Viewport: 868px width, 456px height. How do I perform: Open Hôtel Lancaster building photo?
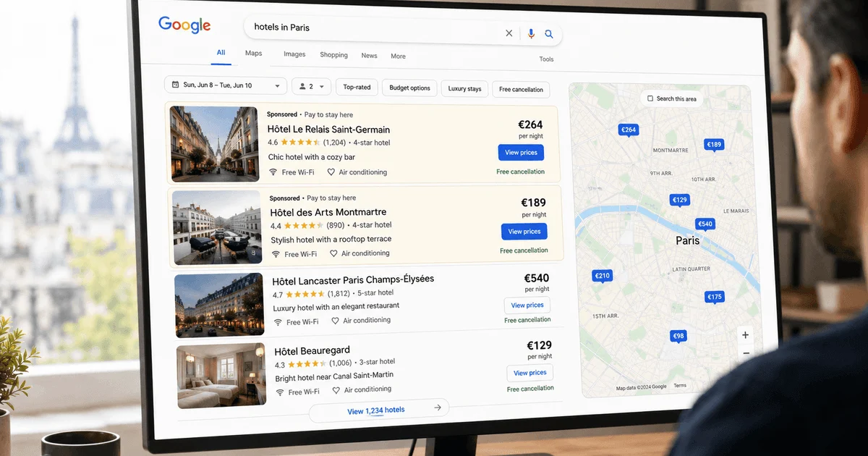click(218, 305)
